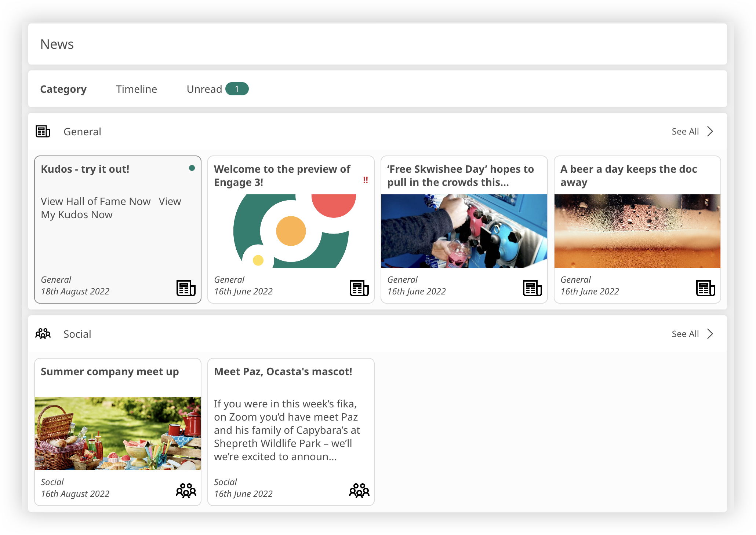The image size is (756, 535).
Task: Click the green unread dot on Kudos card
Action: pos(192,168)
